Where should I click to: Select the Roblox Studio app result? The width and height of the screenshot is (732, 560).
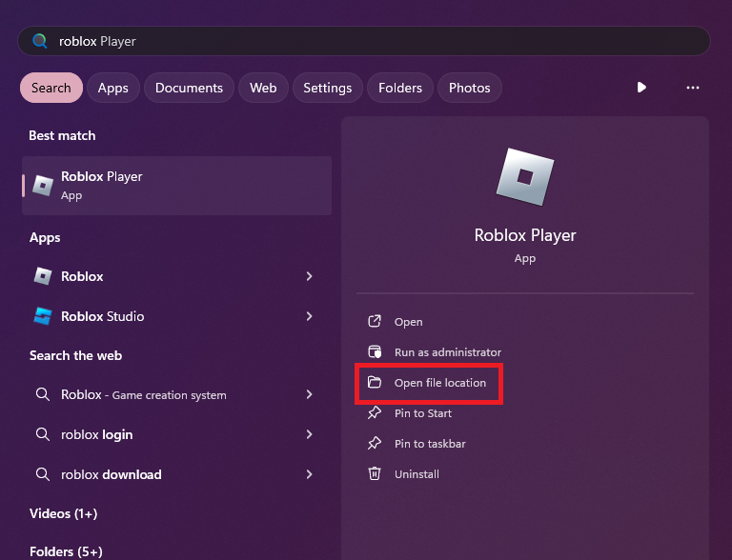tap(177, 316)
